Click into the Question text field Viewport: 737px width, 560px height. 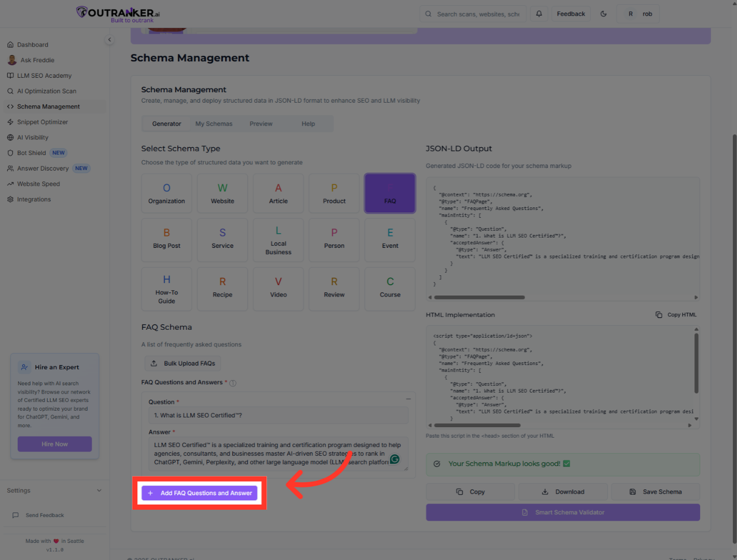click(x=278, y=415)
